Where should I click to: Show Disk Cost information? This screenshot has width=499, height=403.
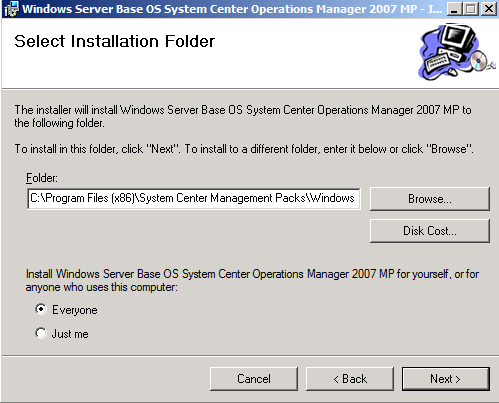coord(430,231)
